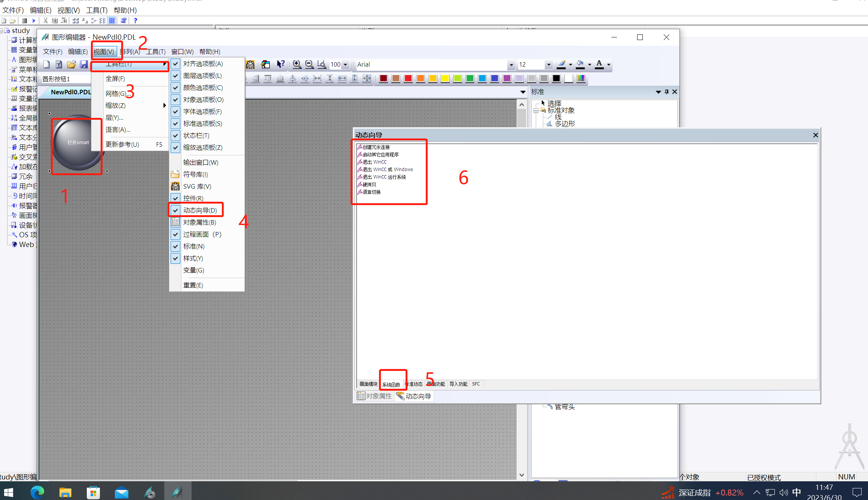Open the Arial font name dropdown
Viewport: 868px width, 500px height.
(511, 65)
